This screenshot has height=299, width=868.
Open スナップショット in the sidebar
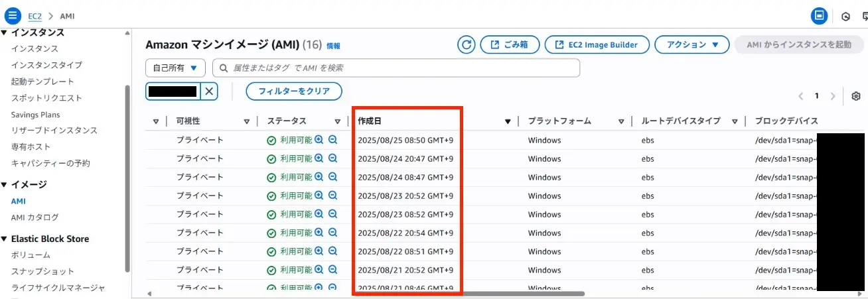(42, 271)
